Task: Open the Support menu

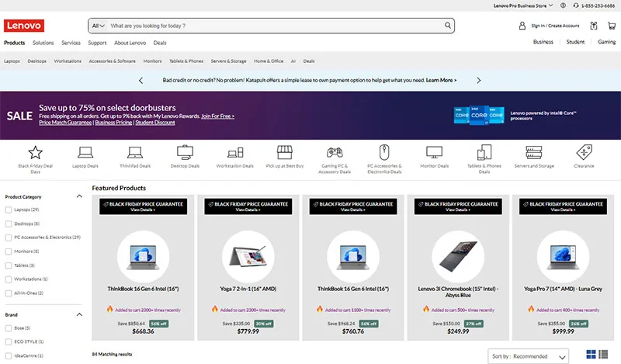Action: tap(98, 43)
